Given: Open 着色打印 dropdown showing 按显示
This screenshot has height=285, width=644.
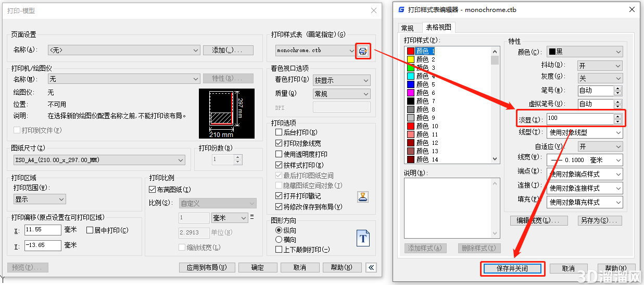Looking at the screenshot, I should (x=342, y=80).
